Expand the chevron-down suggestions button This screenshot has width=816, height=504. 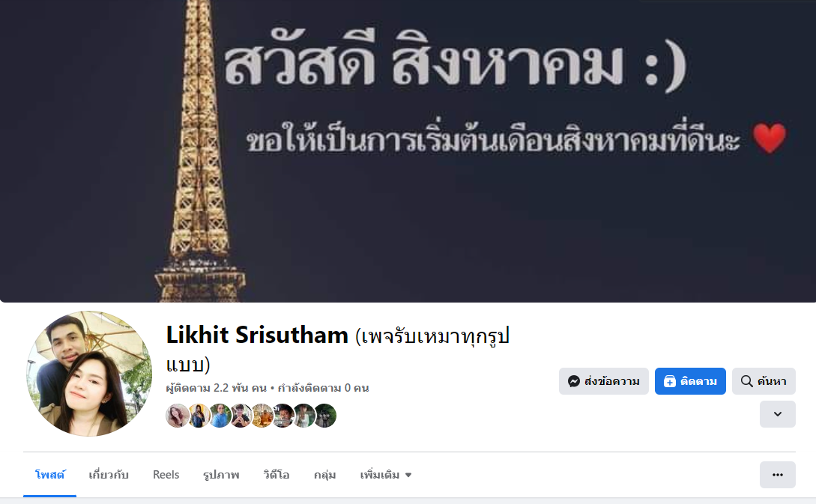point(778,414)
